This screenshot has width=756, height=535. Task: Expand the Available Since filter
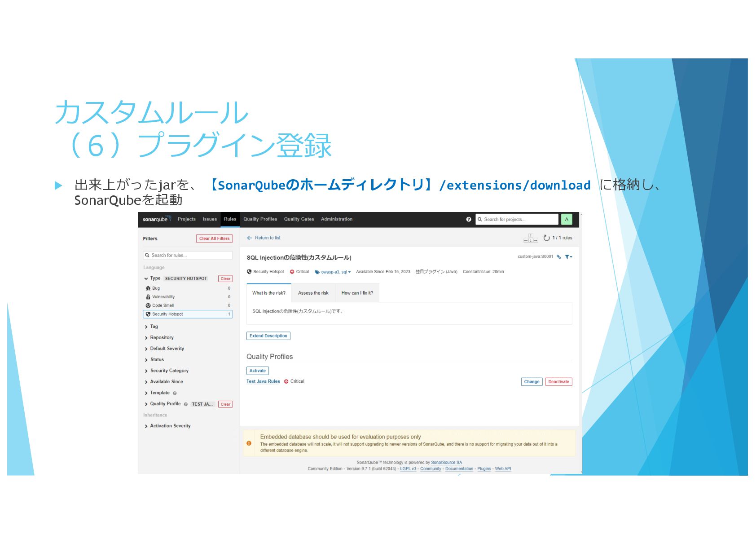coord(164,382)
